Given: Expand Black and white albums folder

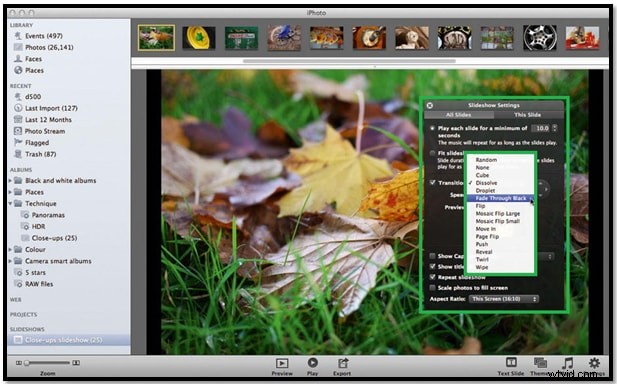Looking at the screenshot, I should (10, 181).
